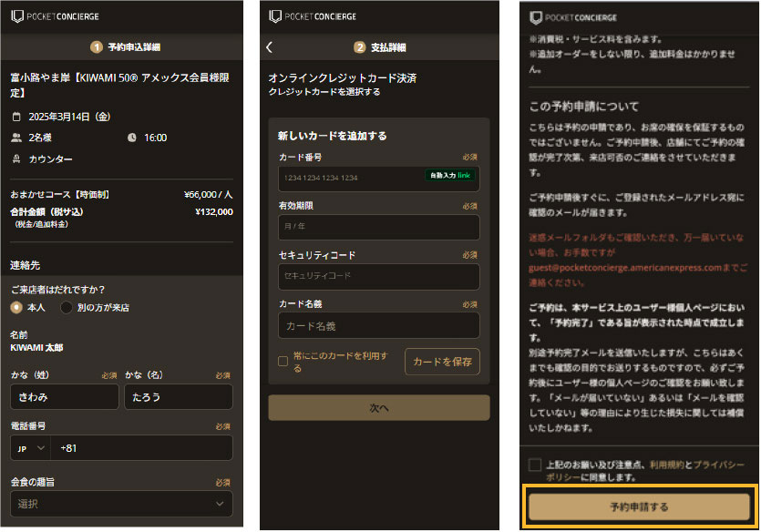Select the 本人 radio button

coord(16,308)
